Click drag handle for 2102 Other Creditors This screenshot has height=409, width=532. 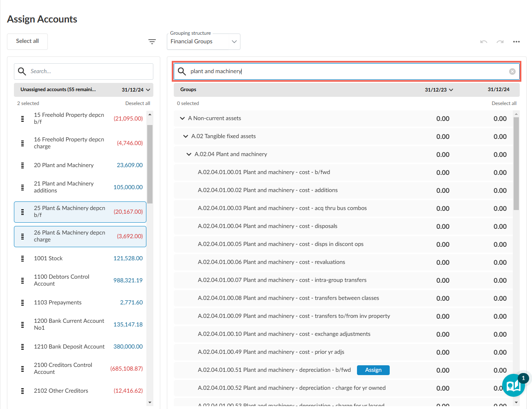click(22, 391)
